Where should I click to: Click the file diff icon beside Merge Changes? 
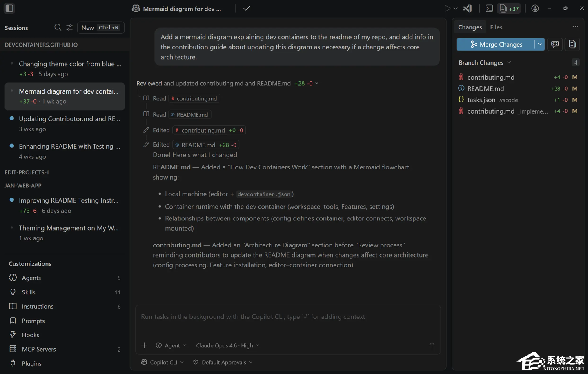(x=572, y=44)
